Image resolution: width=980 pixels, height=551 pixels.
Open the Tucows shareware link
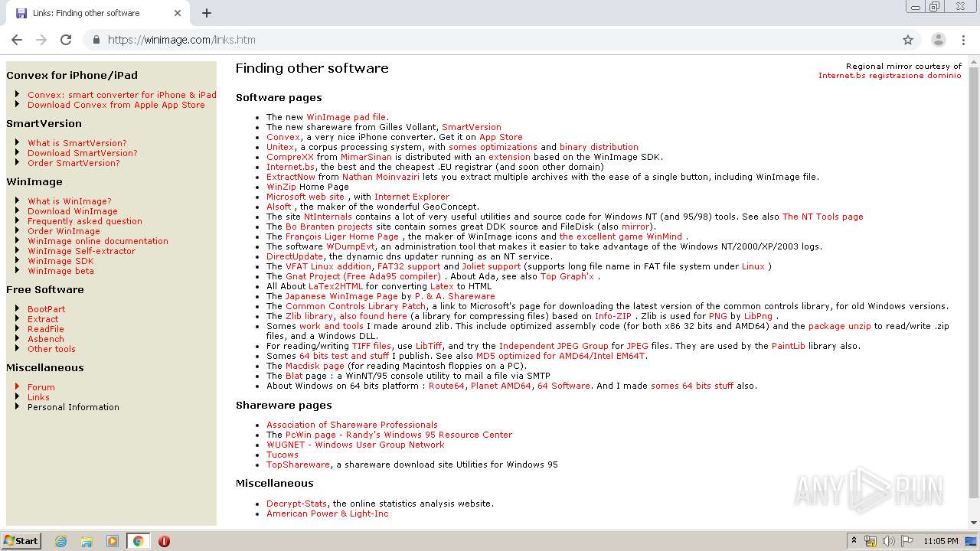(x=283, y=455)
